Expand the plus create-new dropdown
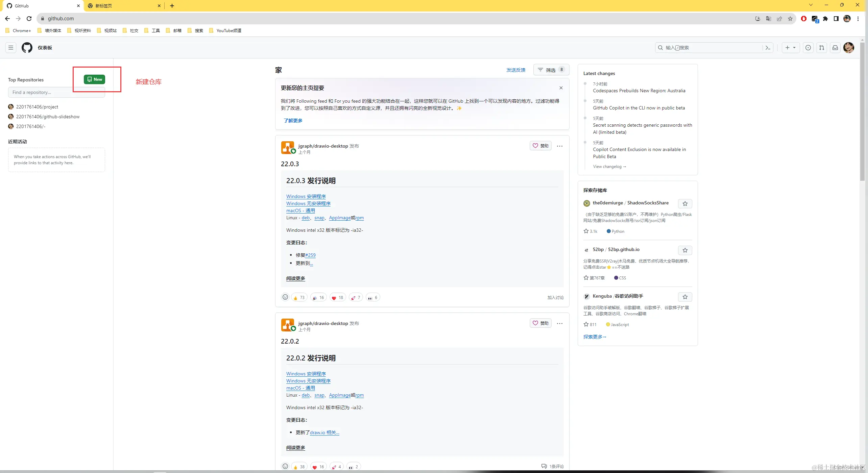Screen dimensions: 868x473 click(x=790, y=48)
